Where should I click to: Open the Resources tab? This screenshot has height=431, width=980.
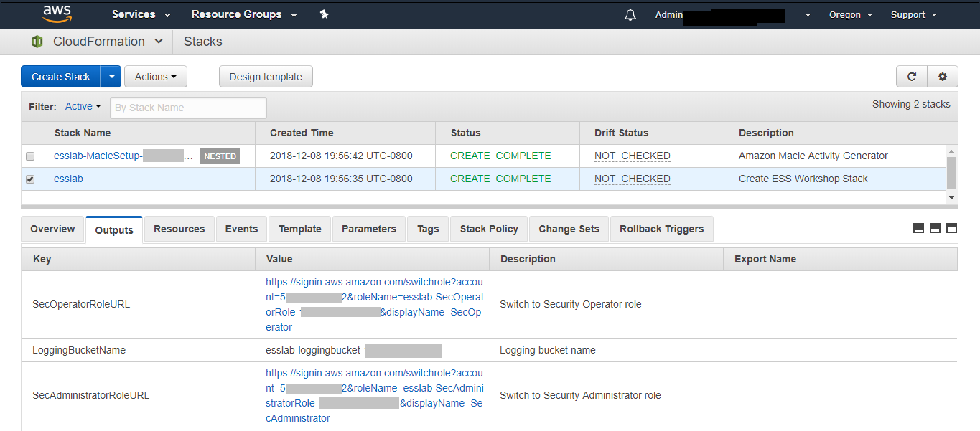179,229
